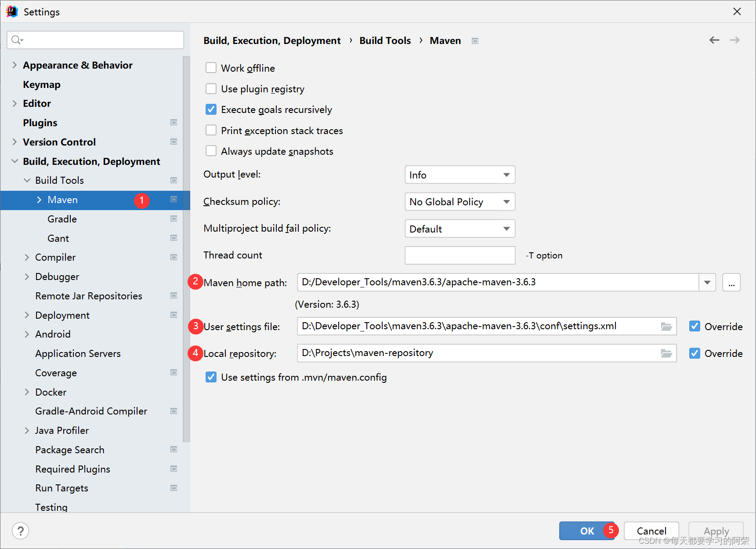Enable Use plugin registry checkbox
Screen dimensions: 756x549
211,88
